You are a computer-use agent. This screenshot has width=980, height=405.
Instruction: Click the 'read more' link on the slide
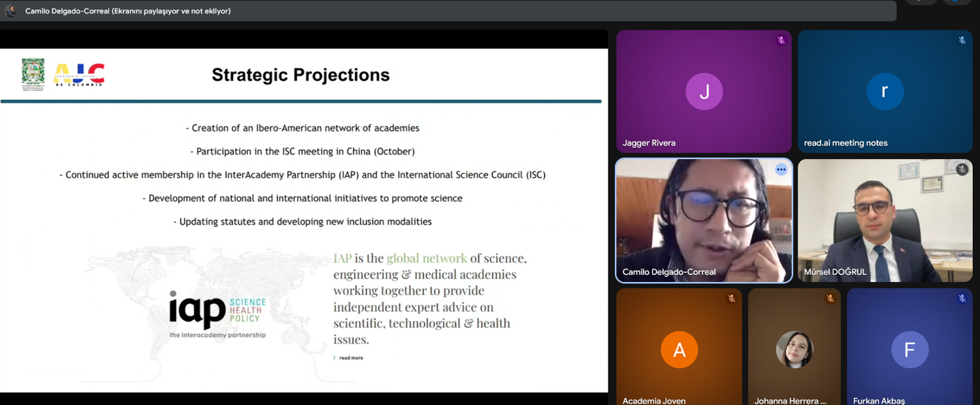pos(350,358)
